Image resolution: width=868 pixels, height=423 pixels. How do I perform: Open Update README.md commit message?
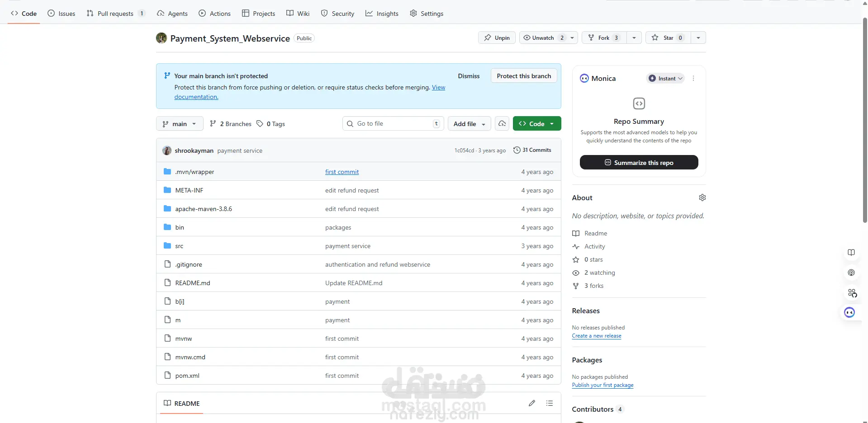pos(354,283)
